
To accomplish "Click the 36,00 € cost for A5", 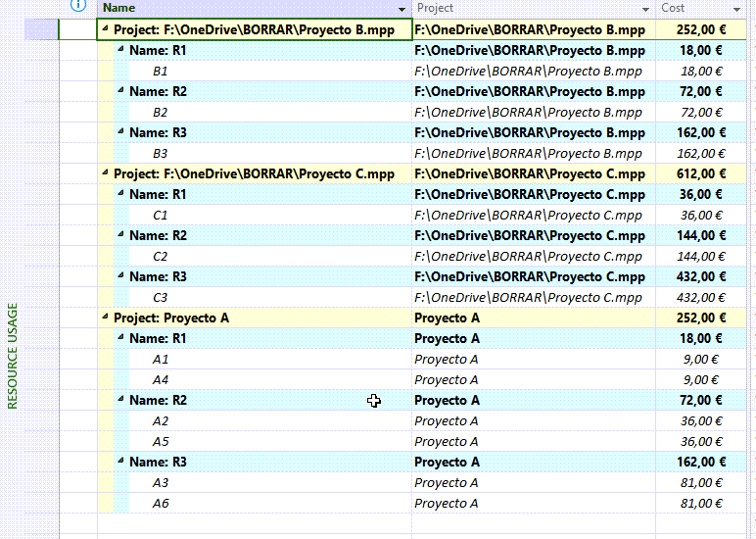I will coord(701,442).
